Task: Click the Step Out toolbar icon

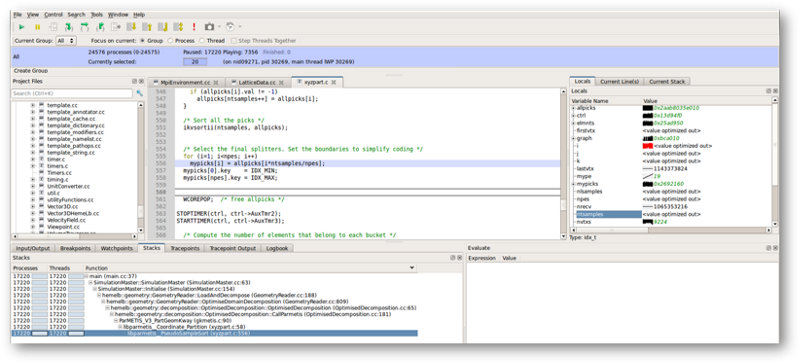Action: (x=100, y=27)
